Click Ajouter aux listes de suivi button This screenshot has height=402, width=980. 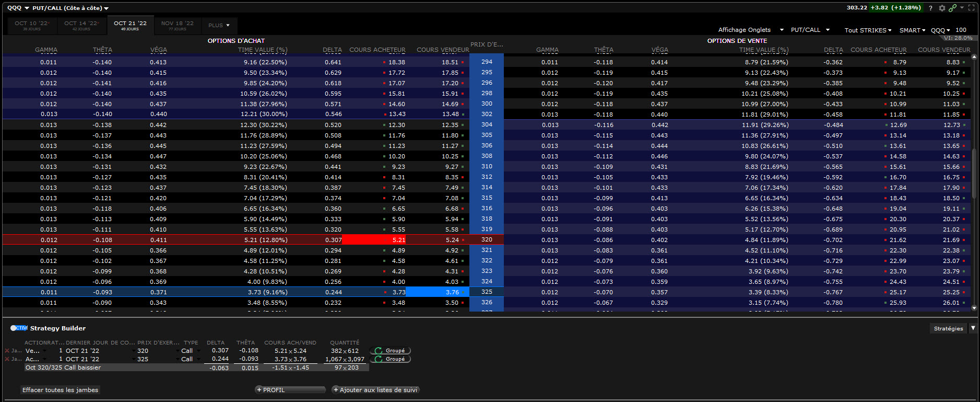(376, 390)
